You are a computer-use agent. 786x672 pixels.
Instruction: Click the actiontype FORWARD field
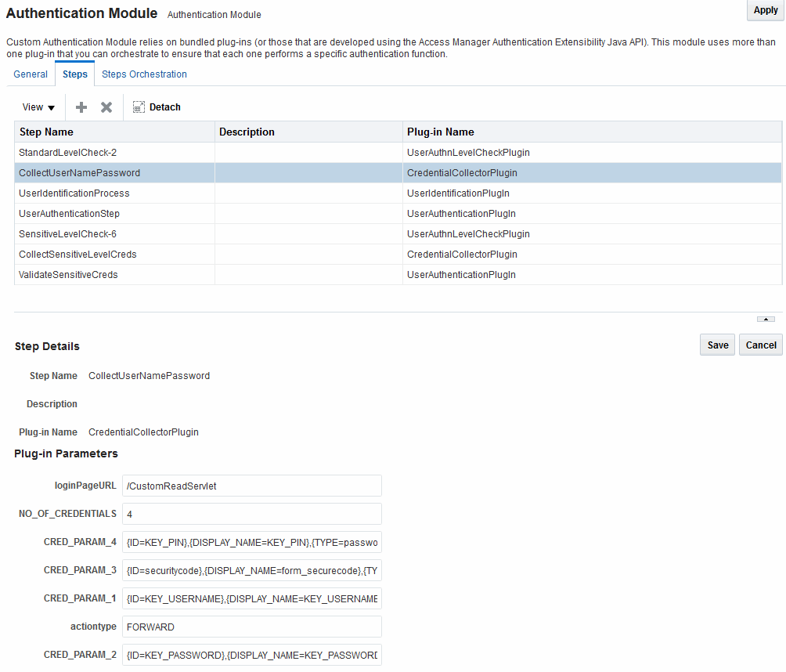tap(251, 627)
